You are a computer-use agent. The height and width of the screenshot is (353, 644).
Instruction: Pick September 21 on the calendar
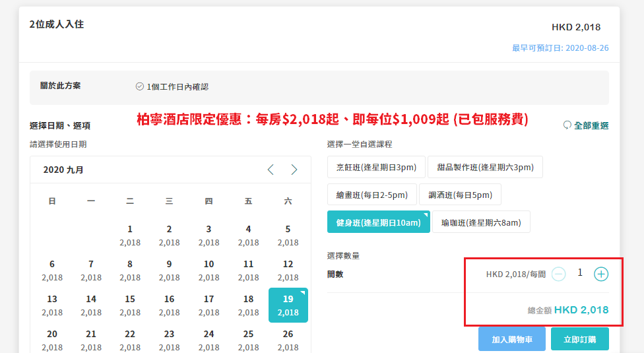(x=91, y=340)
